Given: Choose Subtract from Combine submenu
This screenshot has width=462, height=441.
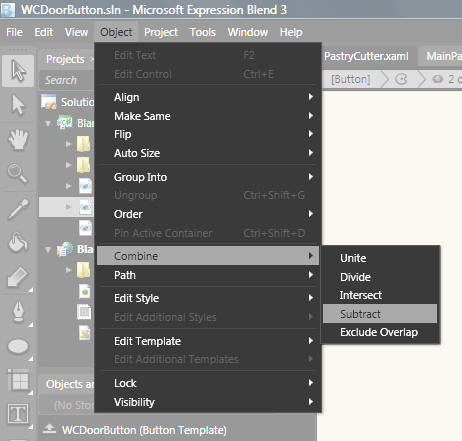Looking at the screenshot, I should 380,314.
